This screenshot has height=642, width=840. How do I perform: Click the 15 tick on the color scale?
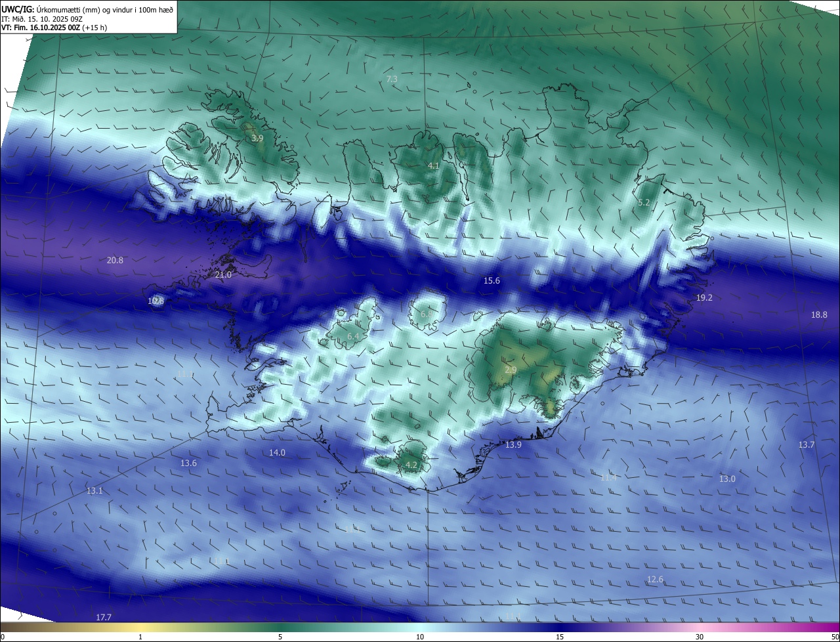click(560, 637)
